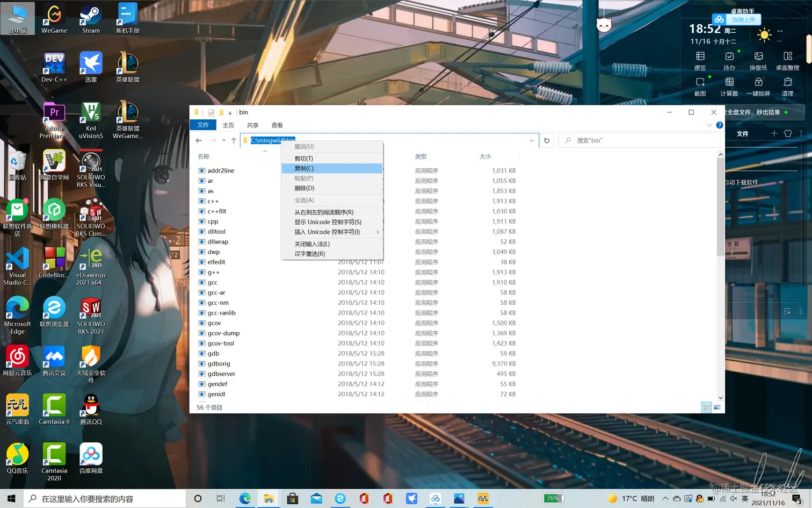Click the Windows Start button

[x=11, y=498]
